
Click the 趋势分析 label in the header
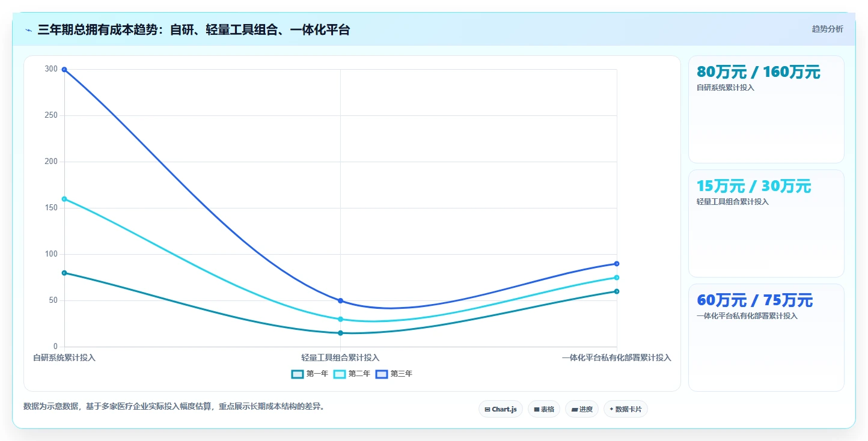[827, 29]
